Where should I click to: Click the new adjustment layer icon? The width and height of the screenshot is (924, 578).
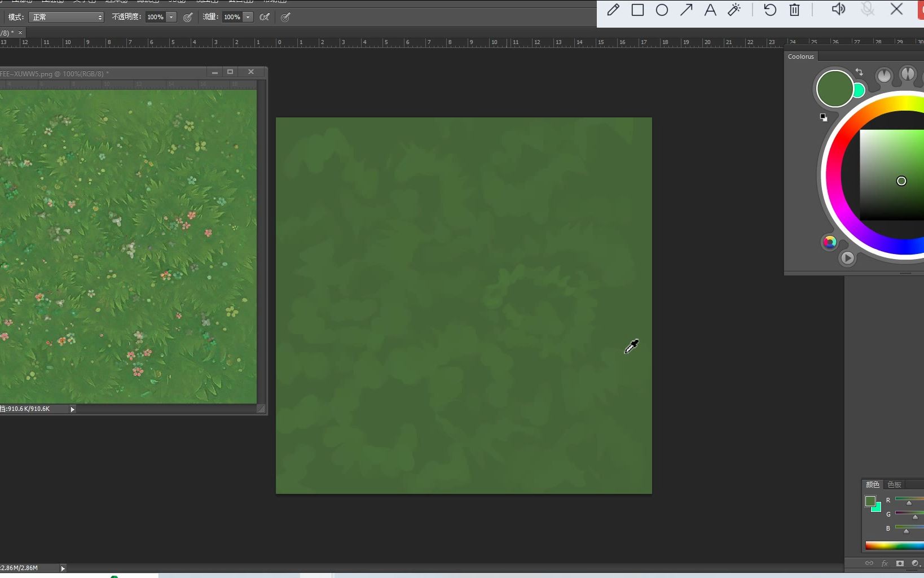point(915,563)
